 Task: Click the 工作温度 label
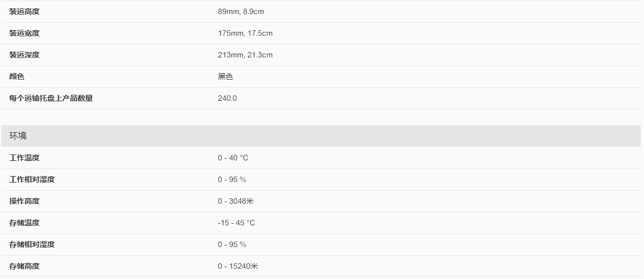pos(24,158)
